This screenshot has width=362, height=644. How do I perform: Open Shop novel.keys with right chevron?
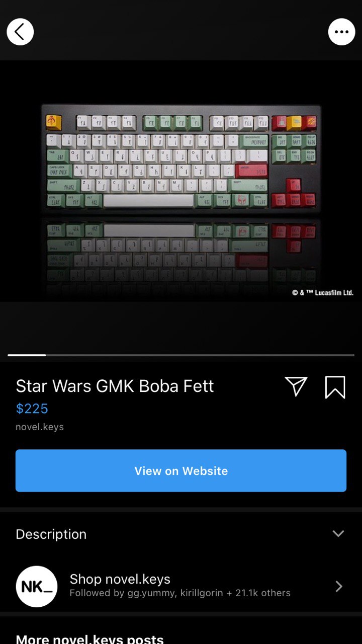tap(339, 586)
